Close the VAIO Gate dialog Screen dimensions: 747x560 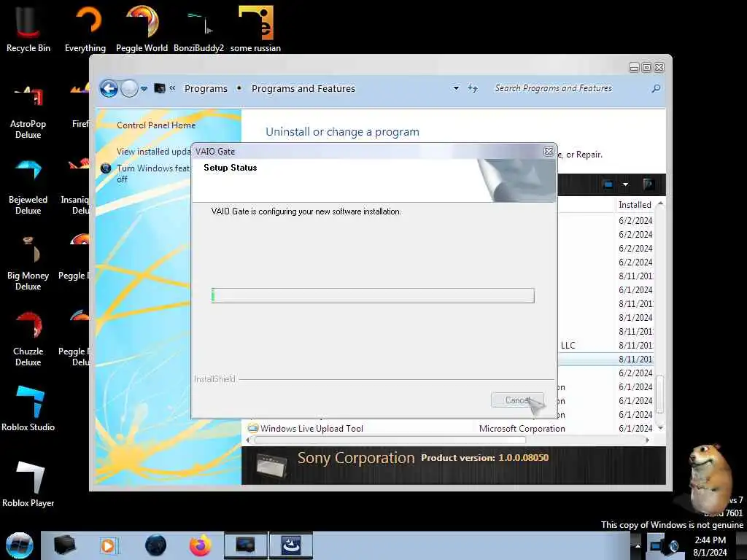pos(549,151)
